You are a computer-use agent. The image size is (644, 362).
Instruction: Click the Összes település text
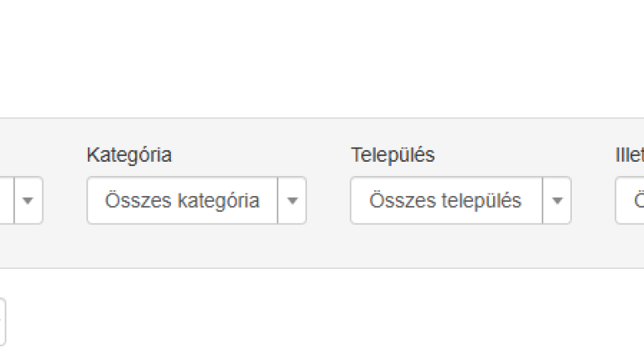coord(445,201)
